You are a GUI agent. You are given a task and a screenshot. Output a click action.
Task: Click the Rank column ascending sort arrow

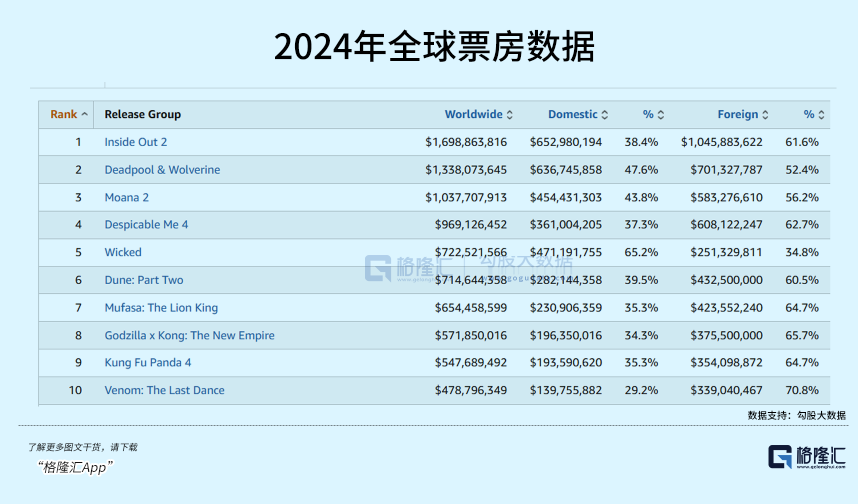coord(85,115)
